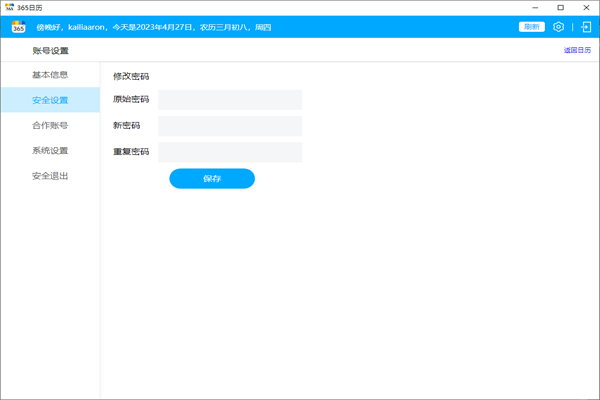Go to 系统设置 in the sidebar

[x=50, y=151]
